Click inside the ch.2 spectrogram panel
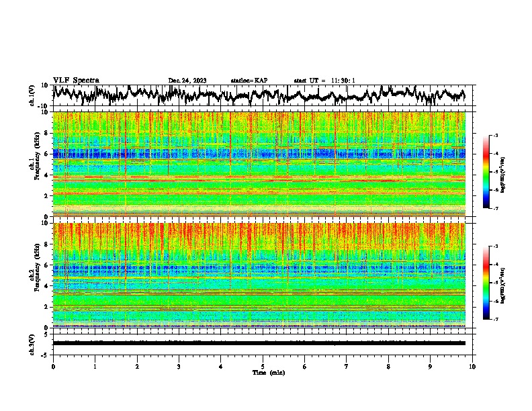The height and width of the screenshot is (411, 532). click(259, 275)
